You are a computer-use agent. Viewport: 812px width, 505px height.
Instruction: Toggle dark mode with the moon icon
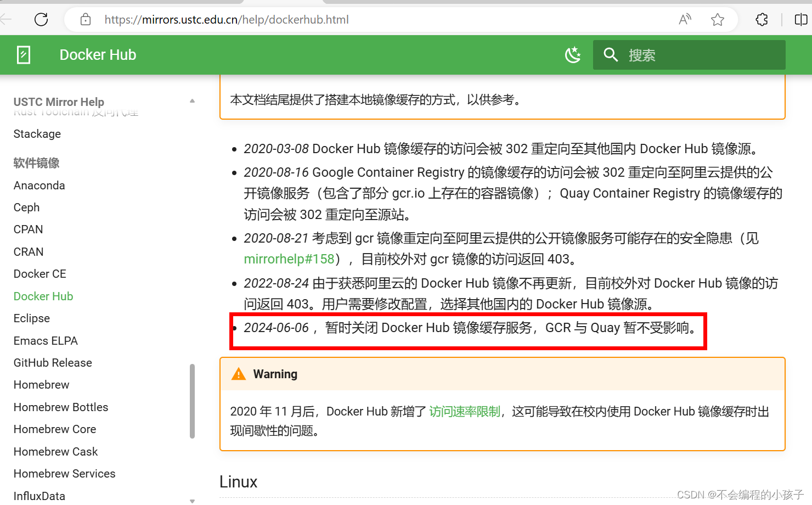[573, 55]
